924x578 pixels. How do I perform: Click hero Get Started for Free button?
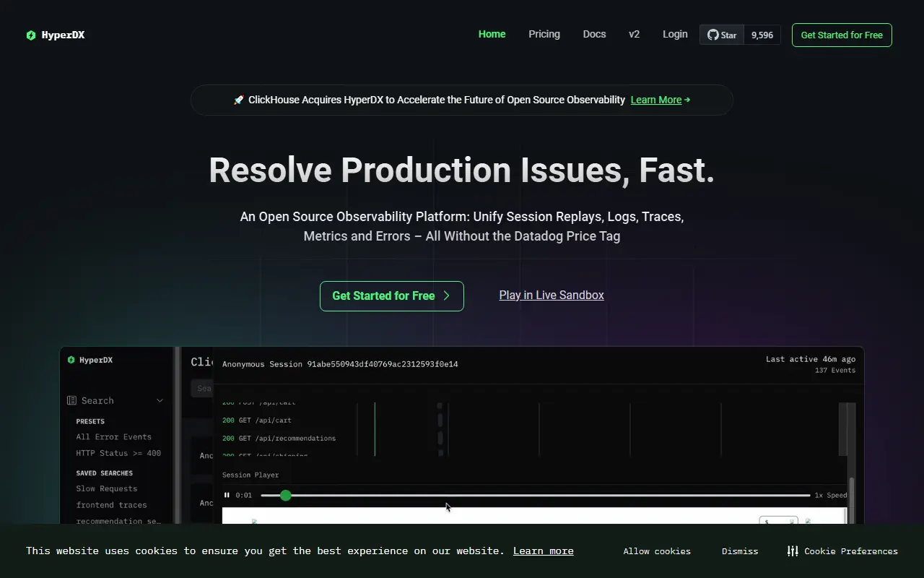coord(392,296)
